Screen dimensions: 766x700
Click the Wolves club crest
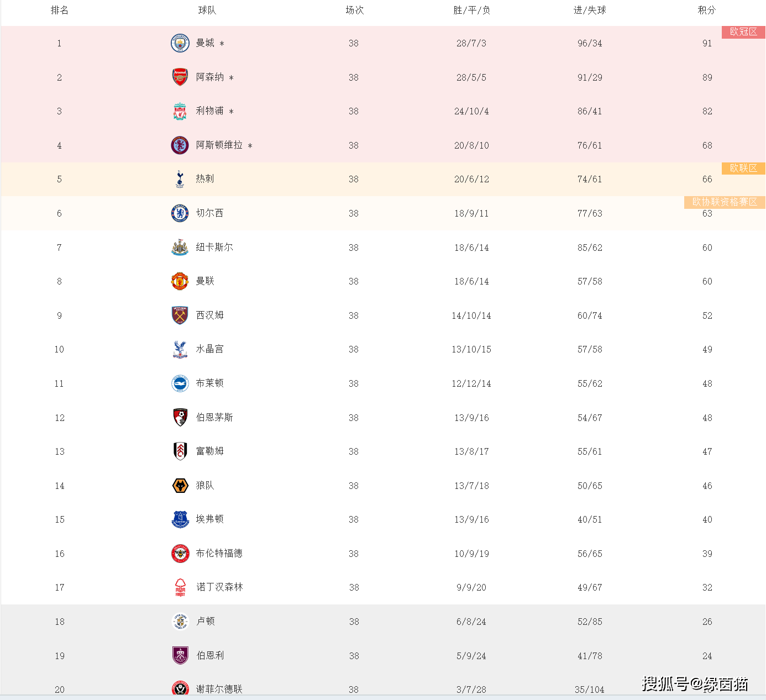(x=180, y=486)
